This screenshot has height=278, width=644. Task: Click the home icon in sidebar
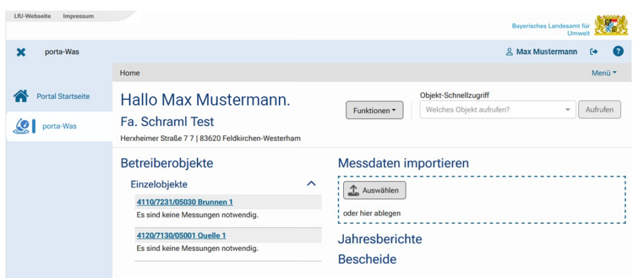click(21, 96)
